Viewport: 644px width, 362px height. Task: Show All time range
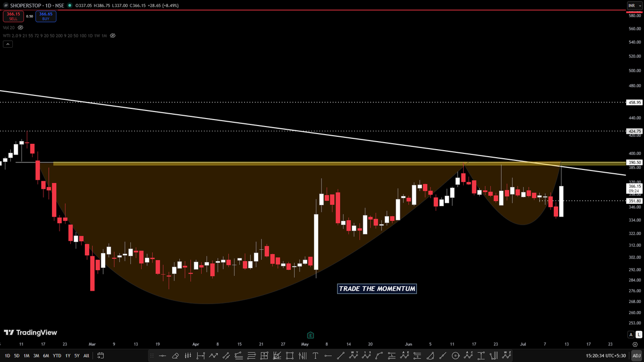click(86, 355)
